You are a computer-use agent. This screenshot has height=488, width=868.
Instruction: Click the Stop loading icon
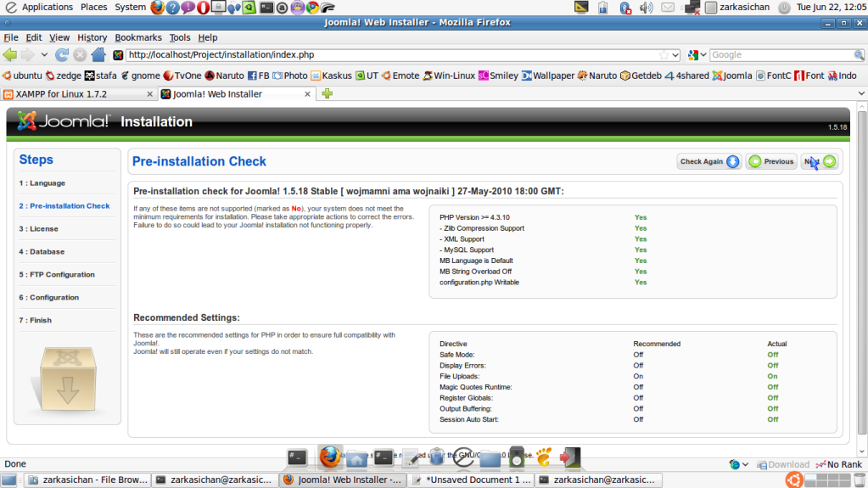click(80, 55)
